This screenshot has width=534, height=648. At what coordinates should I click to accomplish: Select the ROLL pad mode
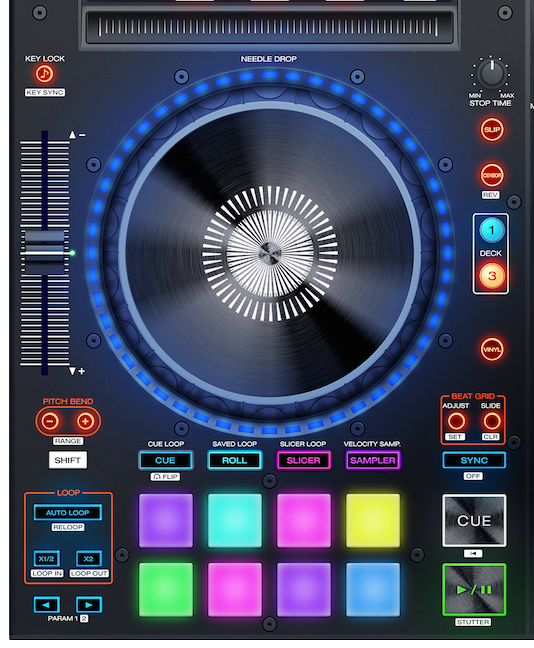tap(234, 460)
